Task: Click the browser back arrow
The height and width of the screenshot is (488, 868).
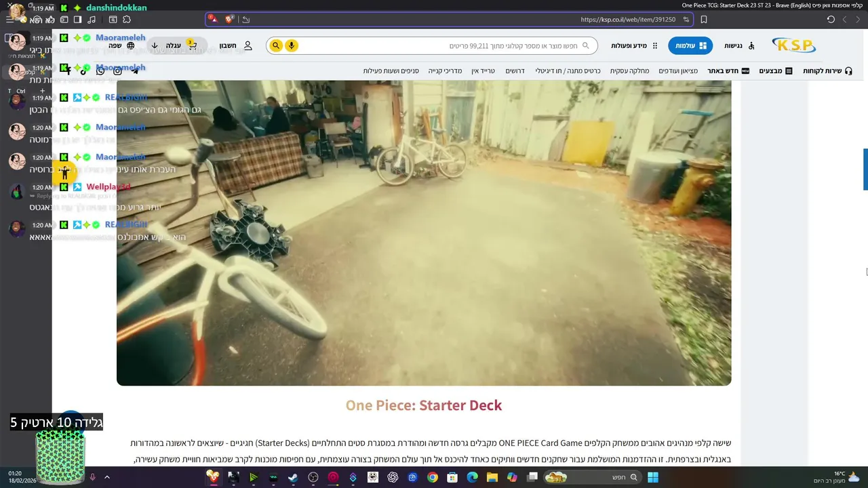Action: (858, 20)
